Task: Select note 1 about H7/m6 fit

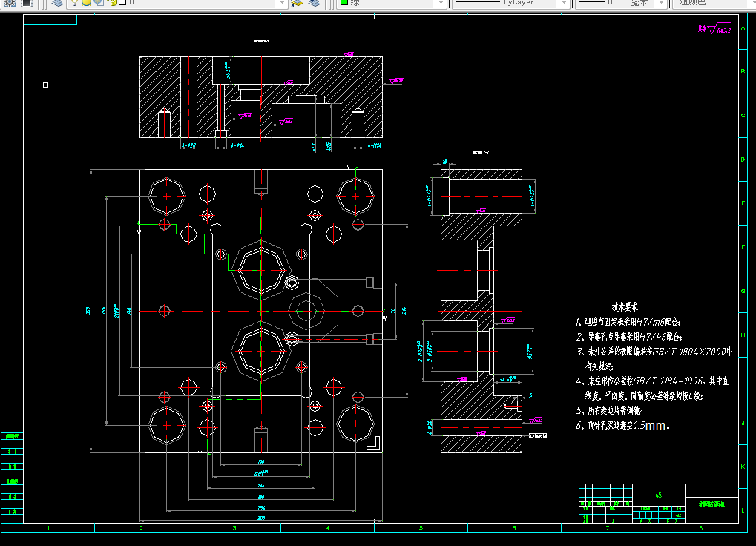Action: pos(628,322)
